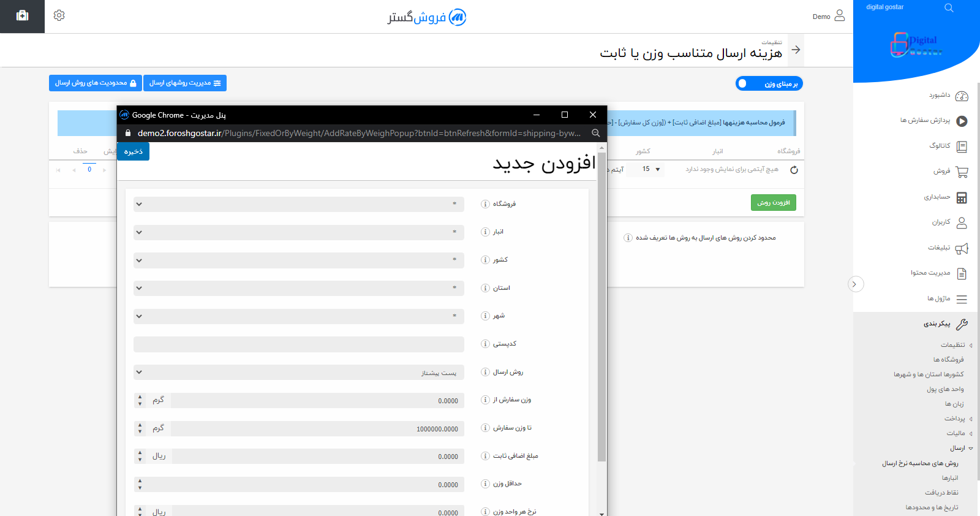Open نقاط دریافت sidebar link
Screen dimensions: 980x516
coord(941,493)
